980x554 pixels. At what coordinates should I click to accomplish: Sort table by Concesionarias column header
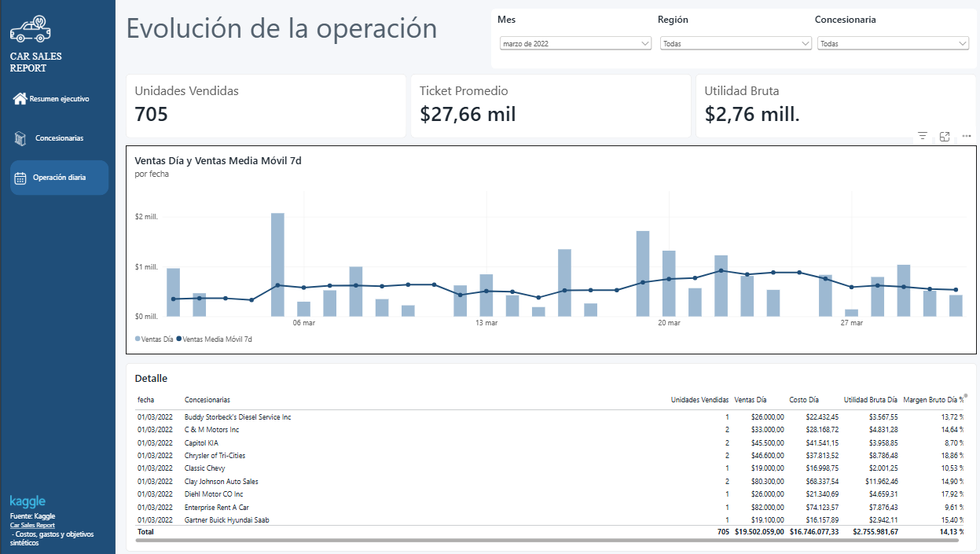click(207, 400)
